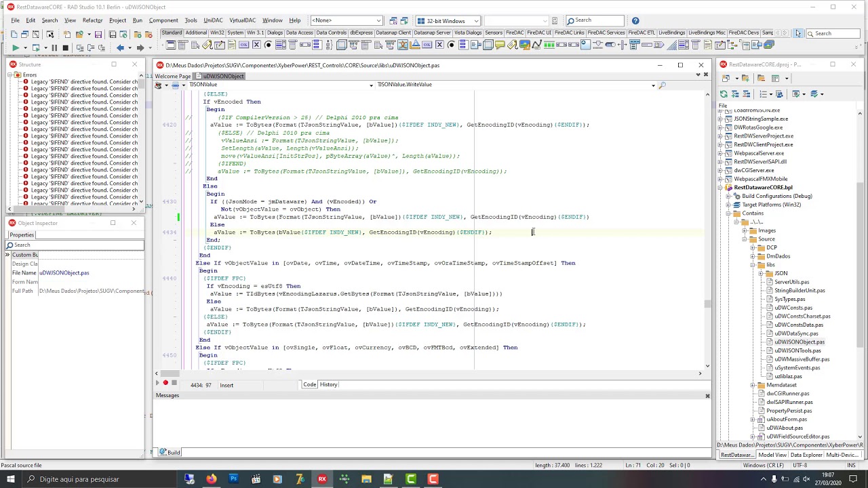This screenshot has height=488, width=868.
Task: Open the Photoshop icon in the taskbar
Action: click(x=233, y=479)
